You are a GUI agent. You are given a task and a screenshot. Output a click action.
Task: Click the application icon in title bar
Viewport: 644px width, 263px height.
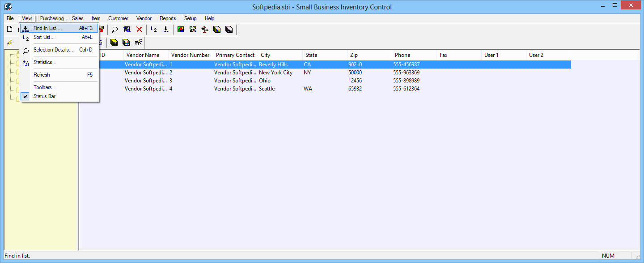click(x=8, y=7)
